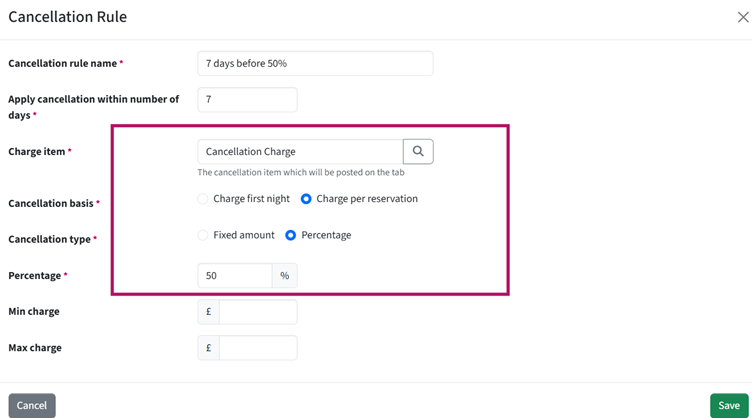752x418 pixels.
Task: Select Charge per reservation radio option
Action: point(306,199)
